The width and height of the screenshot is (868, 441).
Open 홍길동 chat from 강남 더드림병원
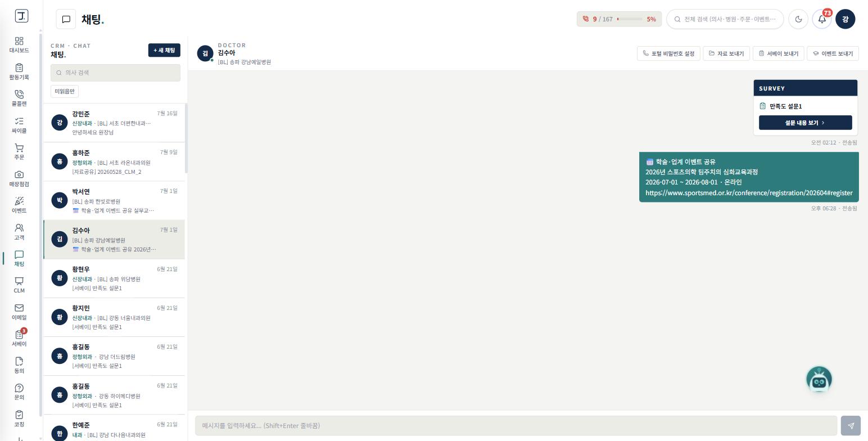click(114, 355)
